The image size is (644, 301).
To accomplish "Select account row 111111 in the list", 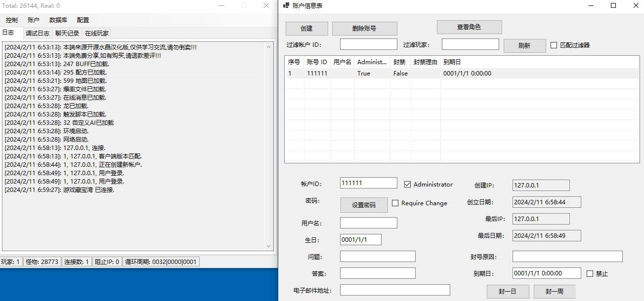I will pyautogui.click(x=462, y=74).
